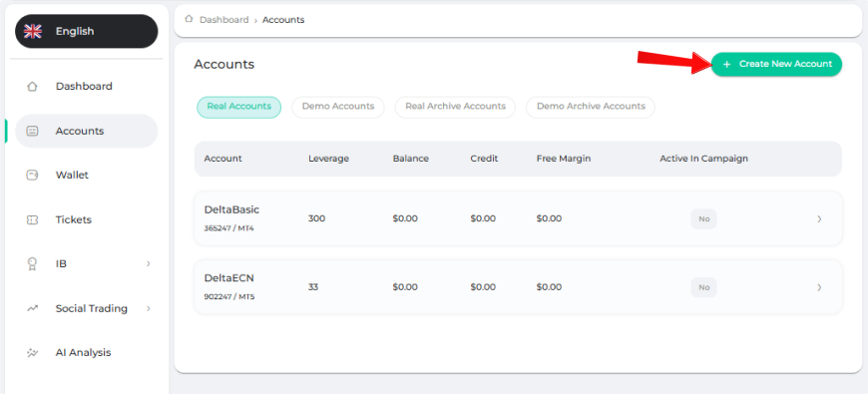868x394 pixels.
Task: Click the Accounts page heading
Action: click(224, 65)
